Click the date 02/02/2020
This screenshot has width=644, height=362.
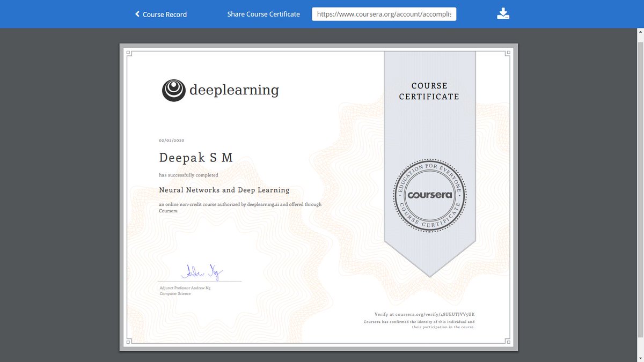click(172, 141)
